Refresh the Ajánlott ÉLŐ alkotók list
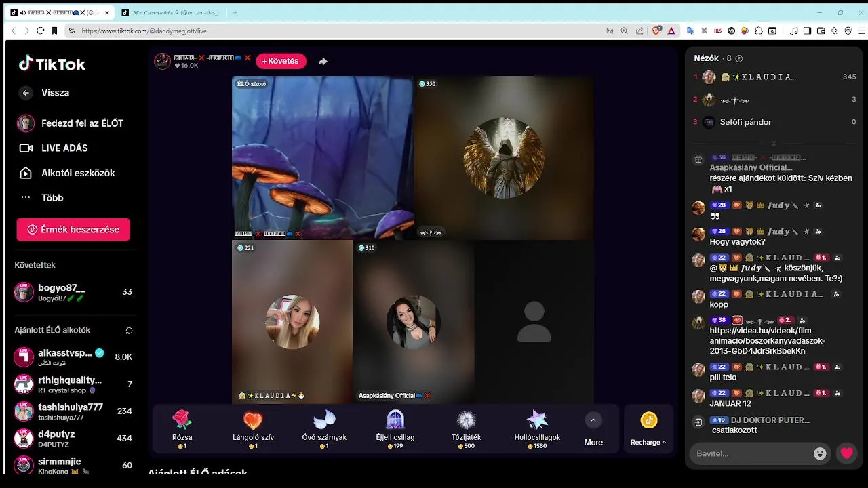 (x=129, y=331)
